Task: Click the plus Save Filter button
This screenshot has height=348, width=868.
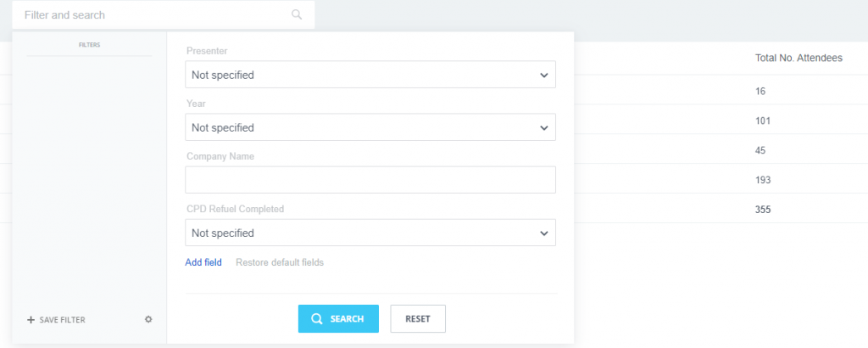Action: point(56,320)
